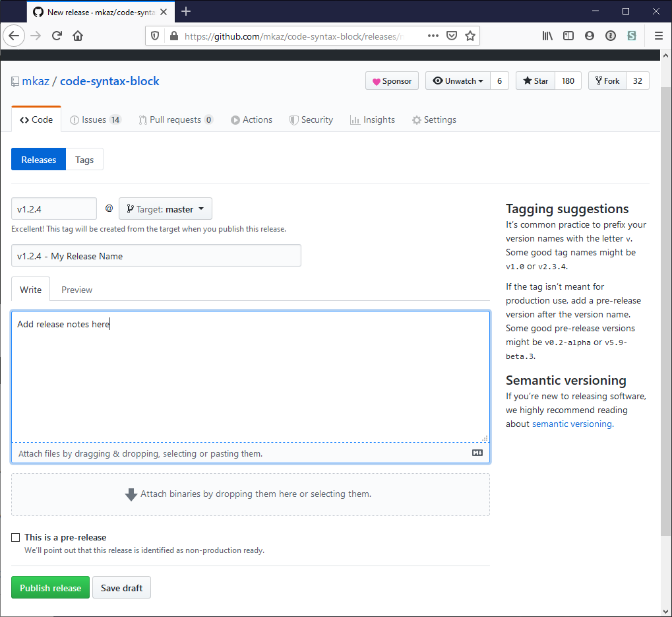Switch to the Preview editor tab
This screenshot has height=617, width=672.
coord(76,290)
